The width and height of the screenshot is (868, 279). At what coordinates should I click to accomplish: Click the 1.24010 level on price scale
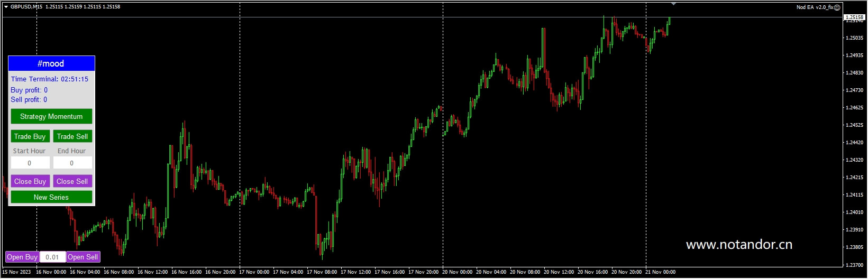854,212
